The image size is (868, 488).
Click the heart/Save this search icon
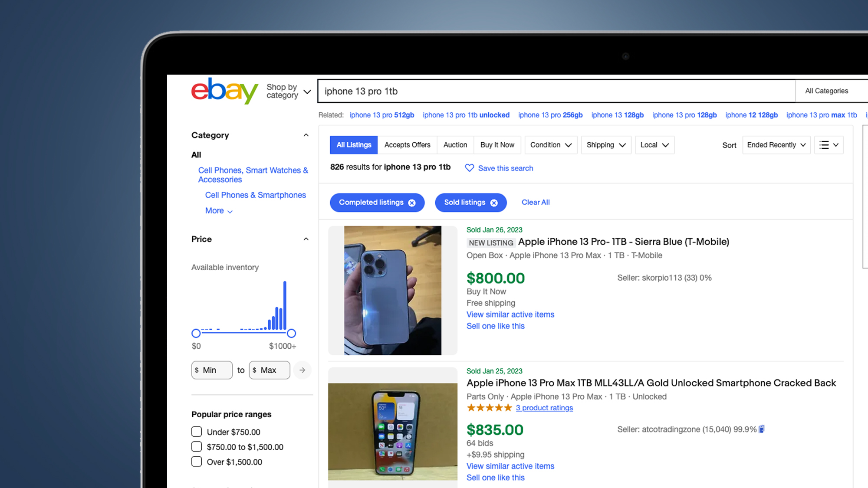coord(469,168)
